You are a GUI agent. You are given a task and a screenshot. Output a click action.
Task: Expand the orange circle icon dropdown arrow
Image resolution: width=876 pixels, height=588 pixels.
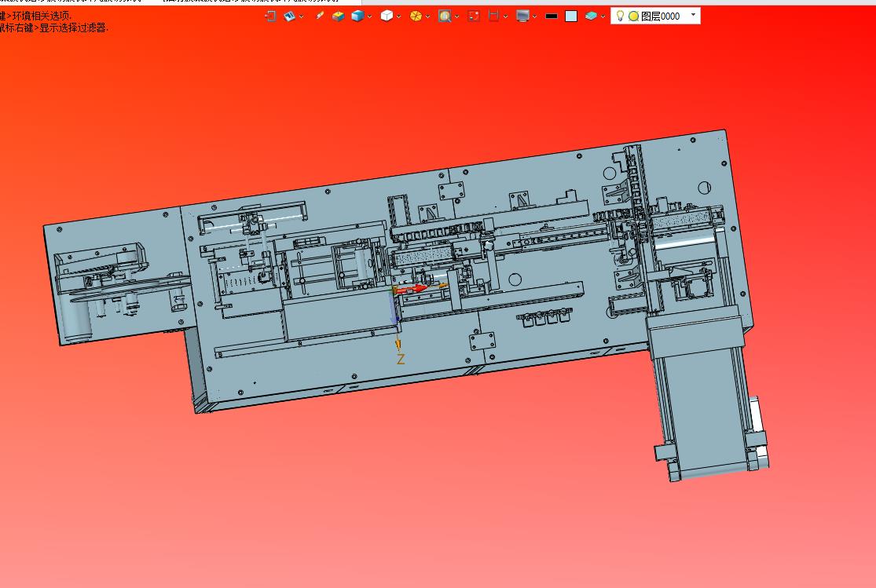click(428, 16)
